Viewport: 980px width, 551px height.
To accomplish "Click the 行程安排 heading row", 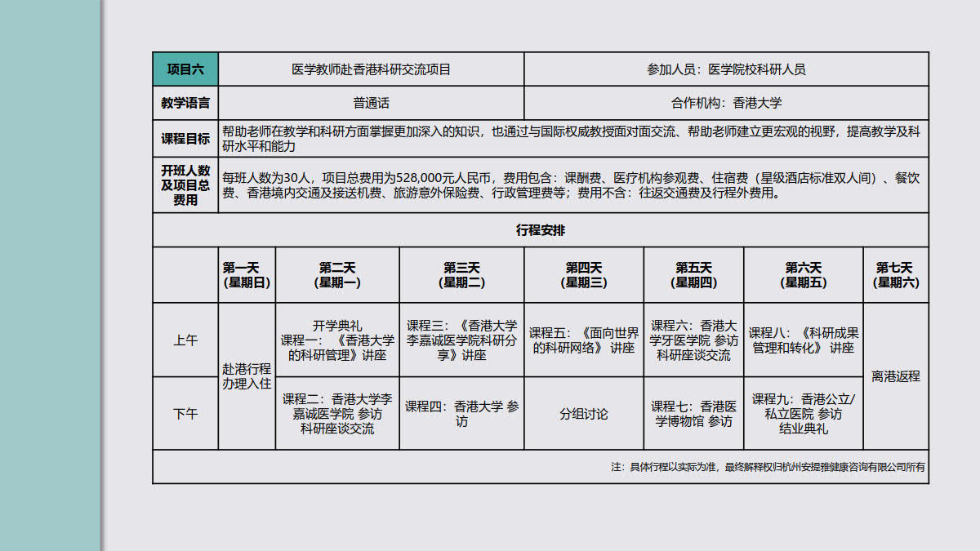I will (x=541, y=230).
